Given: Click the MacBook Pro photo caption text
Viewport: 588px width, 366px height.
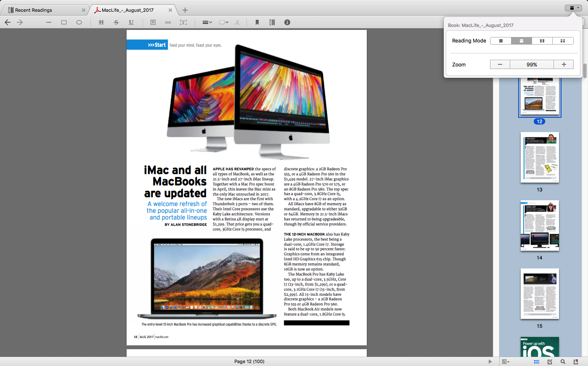Looking at the screenshot, I should (209, 324).
